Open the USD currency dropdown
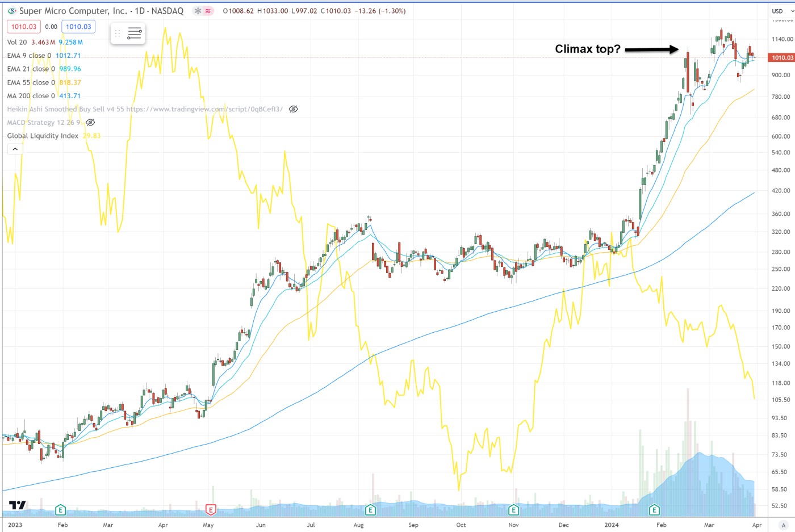This screenshot has height=532, width=795. (783, 11)
